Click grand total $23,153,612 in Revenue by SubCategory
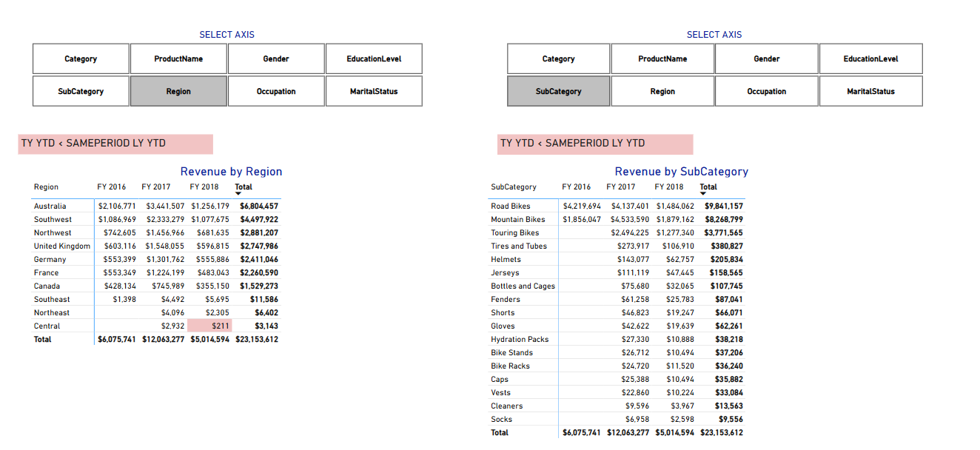980x450 pixels. [x=722, y=432]
